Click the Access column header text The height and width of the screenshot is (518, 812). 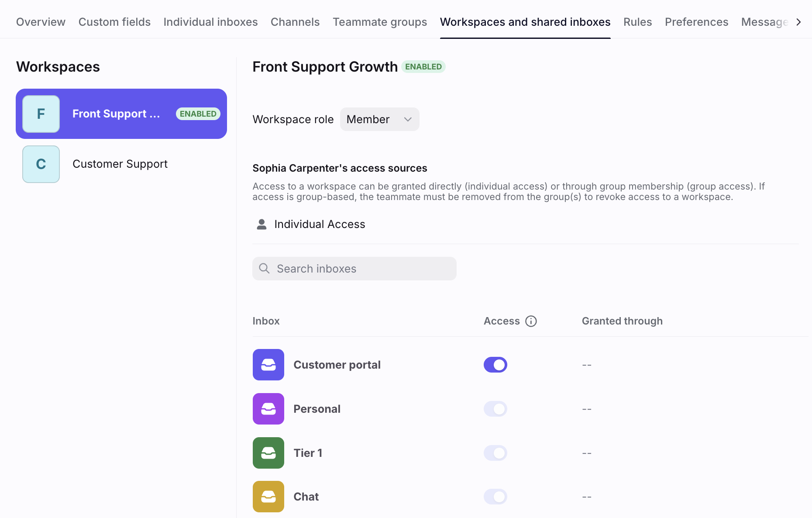502,321
